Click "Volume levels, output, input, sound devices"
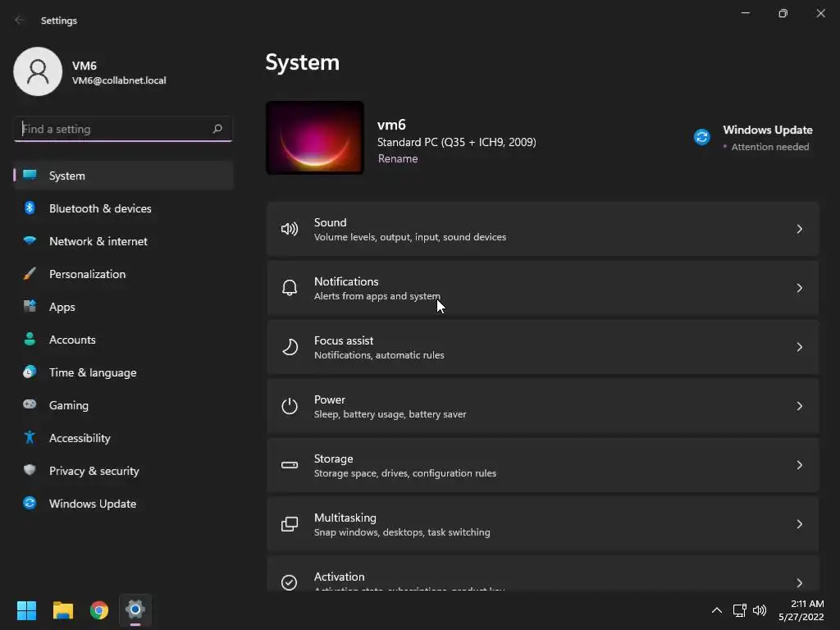 (410, 237)
